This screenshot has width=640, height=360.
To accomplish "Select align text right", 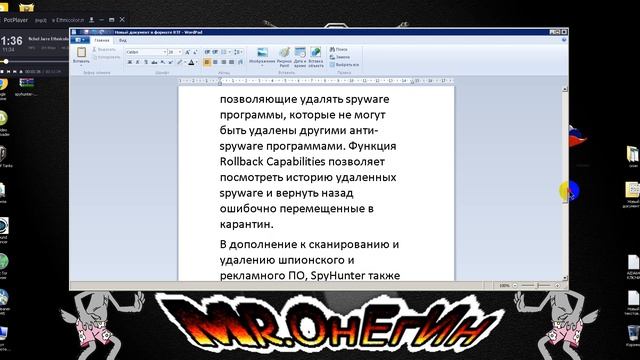I will pyautogui.click(x=224, y=62).
